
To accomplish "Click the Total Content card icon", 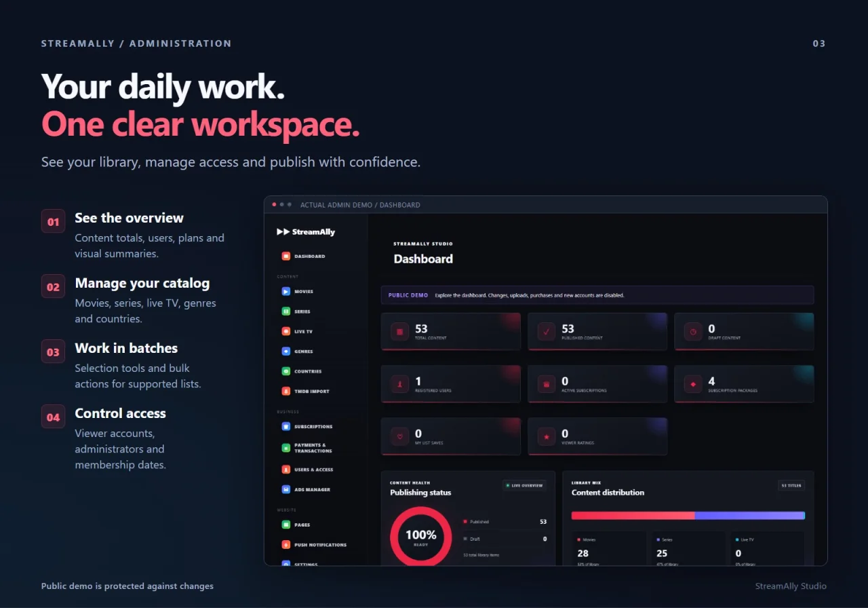I will (399, 332).
